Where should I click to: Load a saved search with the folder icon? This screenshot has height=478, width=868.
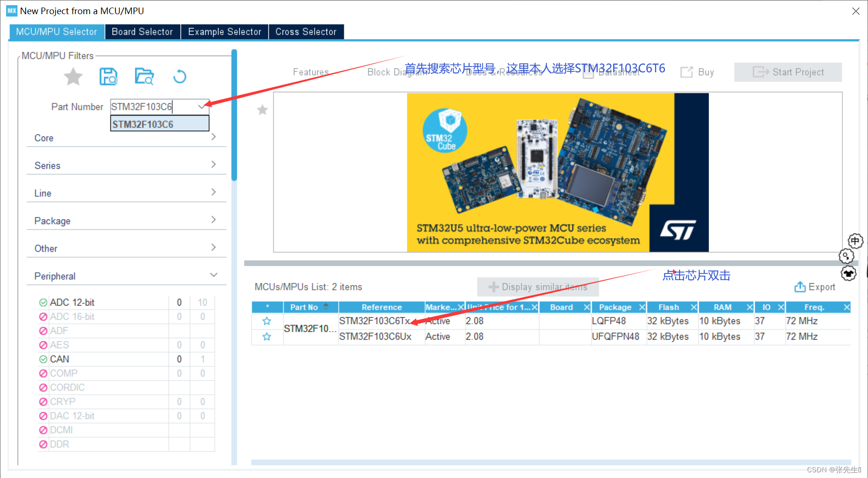pyautogui.click(x=144, y=77)
